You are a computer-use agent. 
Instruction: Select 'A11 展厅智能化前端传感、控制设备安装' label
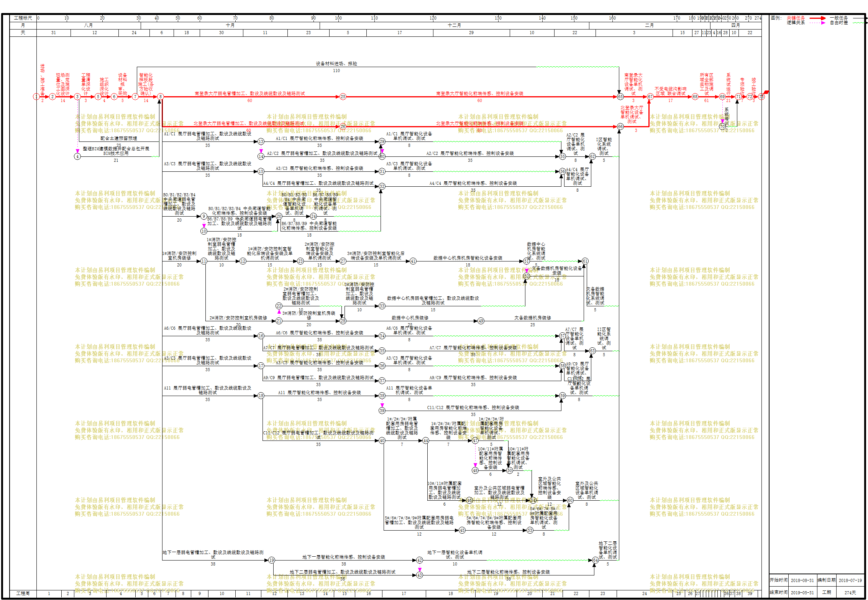coord(320,393)
